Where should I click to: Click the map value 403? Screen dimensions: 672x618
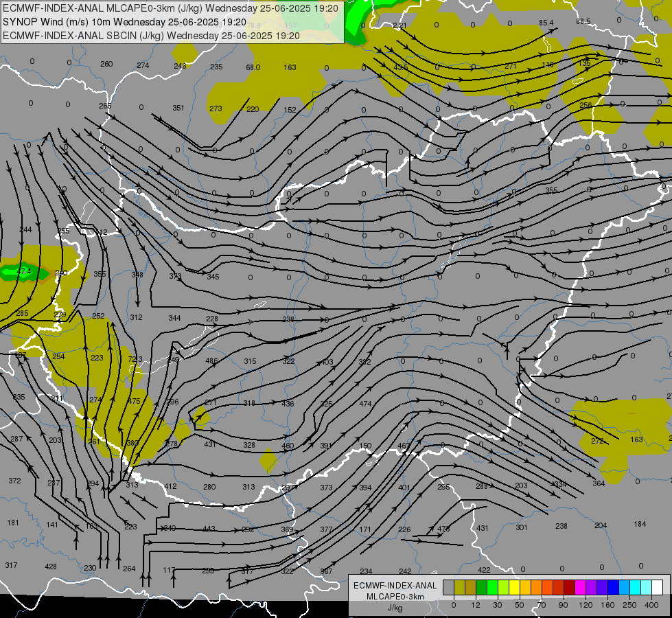click(x=327, y=362)
